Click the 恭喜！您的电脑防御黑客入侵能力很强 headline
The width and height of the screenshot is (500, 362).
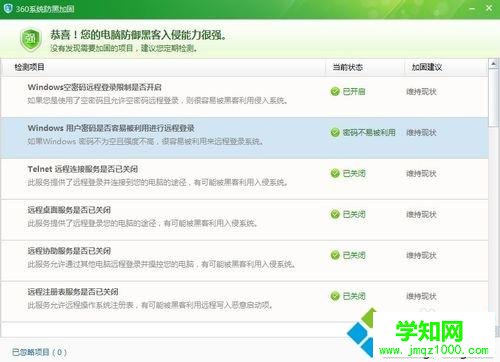tap(138, 35)
